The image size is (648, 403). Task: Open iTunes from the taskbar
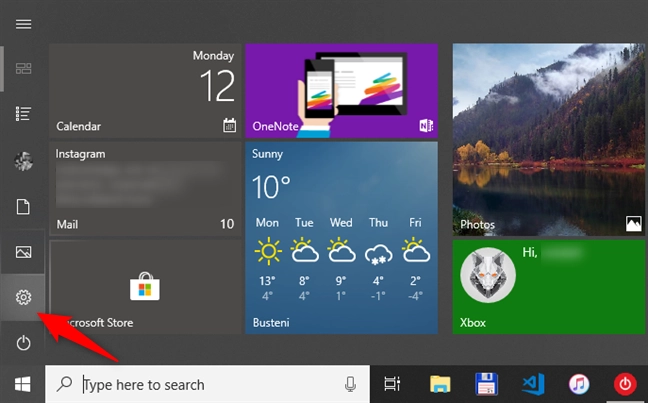579,384
